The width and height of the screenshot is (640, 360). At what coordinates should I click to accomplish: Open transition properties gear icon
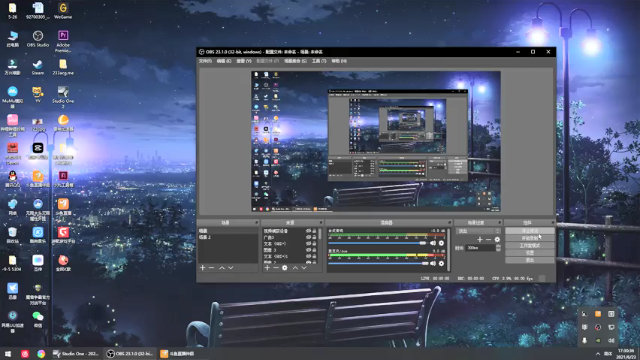497,240
